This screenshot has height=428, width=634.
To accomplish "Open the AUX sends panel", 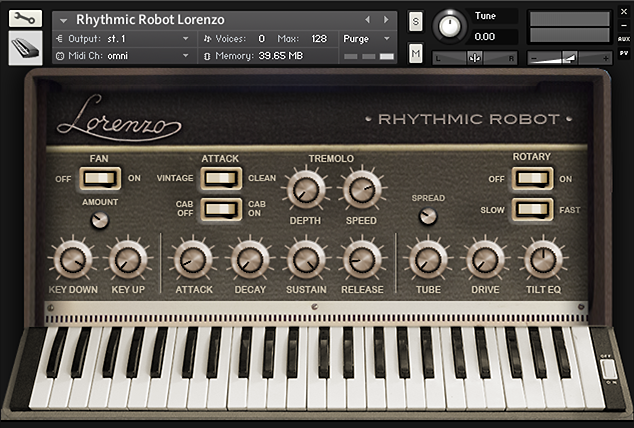I will (x=624, y=39).
